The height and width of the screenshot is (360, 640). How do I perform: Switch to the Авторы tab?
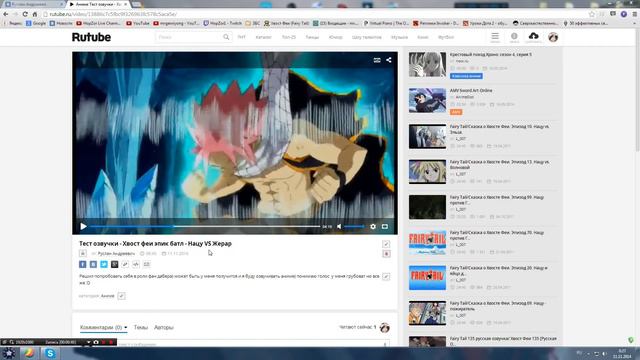coord(164,327)
